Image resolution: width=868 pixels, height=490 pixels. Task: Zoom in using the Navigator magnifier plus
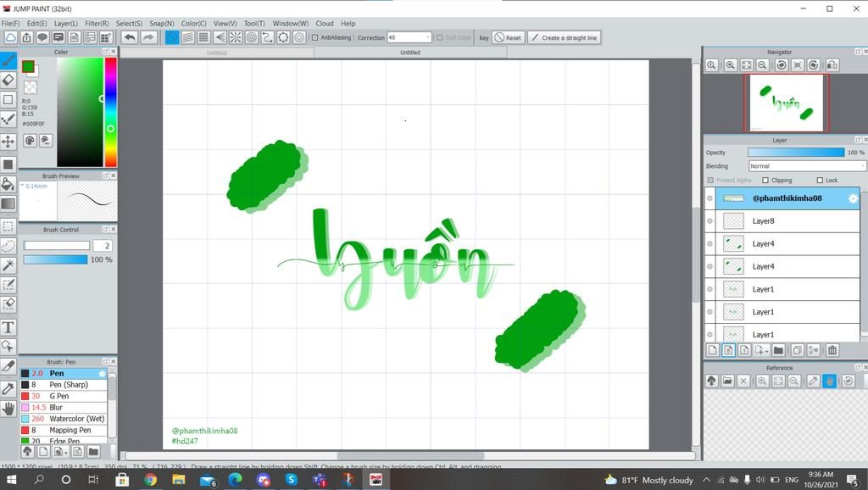click(730, 64)
